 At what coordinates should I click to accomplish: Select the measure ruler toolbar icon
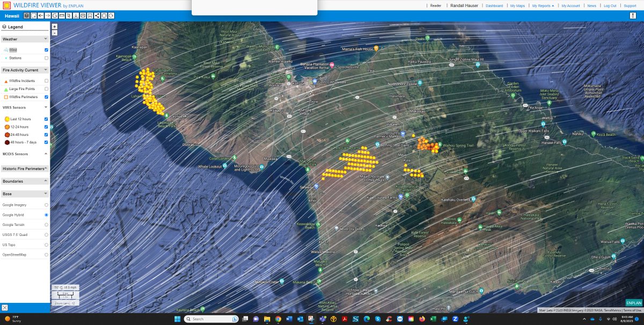pyautogui.click(x=62, y=16)
